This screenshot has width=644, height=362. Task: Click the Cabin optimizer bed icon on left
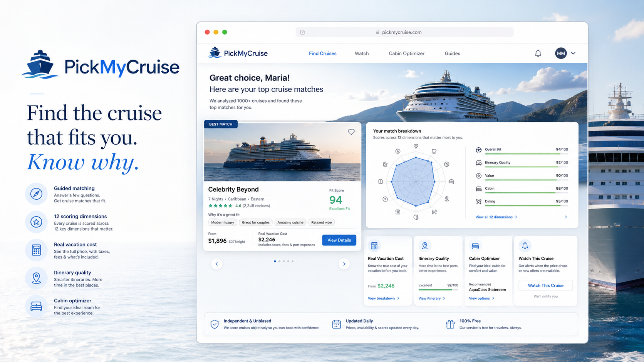[x=36, y=306]
